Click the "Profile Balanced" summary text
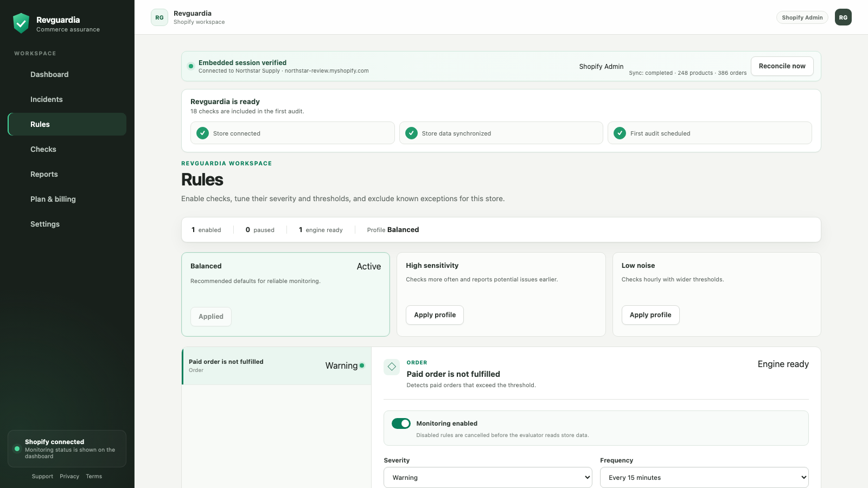The height and width of the screenshot is (488, 868). pos(393,230)
